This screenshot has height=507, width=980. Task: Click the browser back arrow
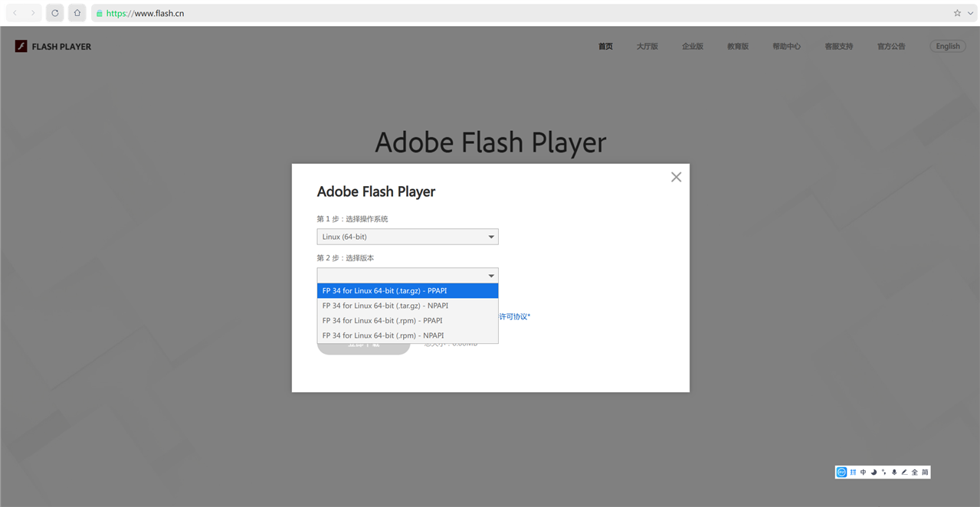[15, 13]
